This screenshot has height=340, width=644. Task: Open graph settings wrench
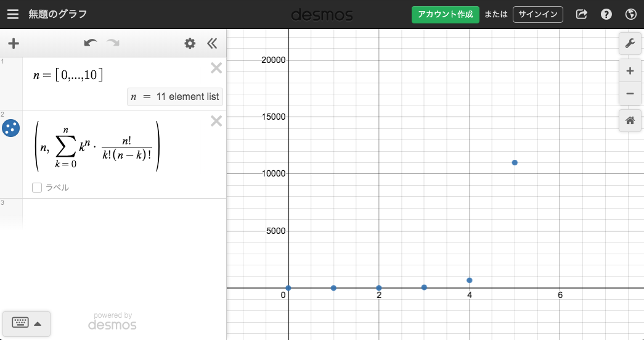coord(630,43)
